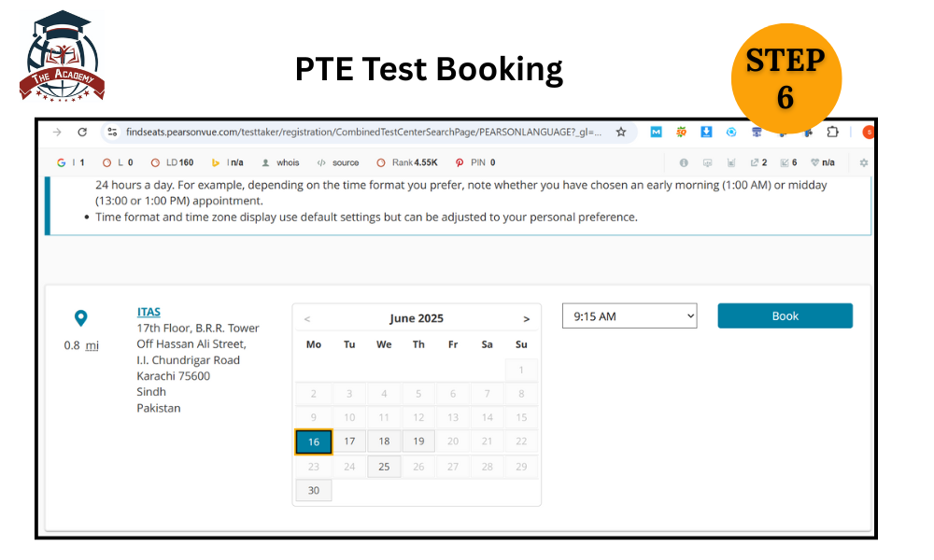Click the light-blue circular extension icon
Viewport: 934px width, 560px height.
pos(731,133)
